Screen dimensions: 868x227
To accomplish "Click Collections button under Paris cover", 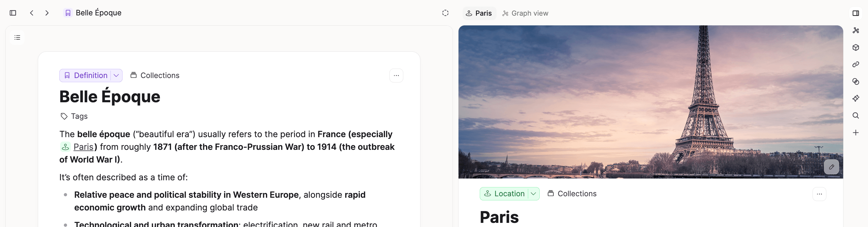I will coord(572,194).
